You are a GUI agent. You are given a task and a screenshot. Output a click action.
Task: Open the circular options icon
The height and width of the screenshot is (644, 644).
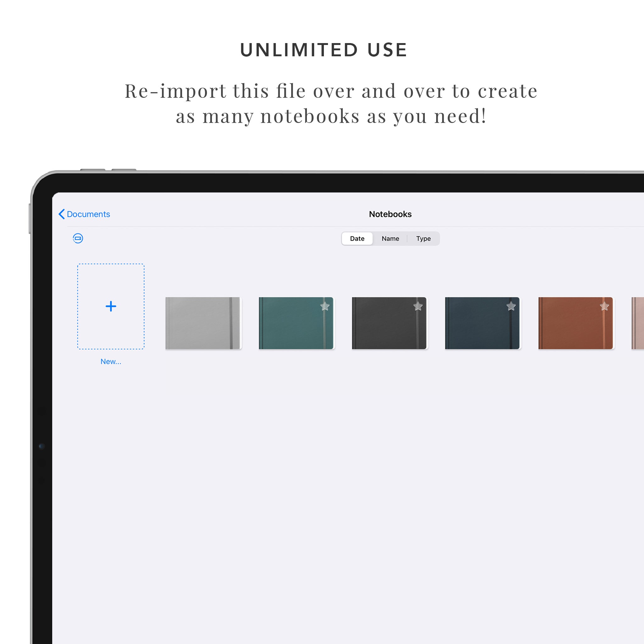(78, 238)
